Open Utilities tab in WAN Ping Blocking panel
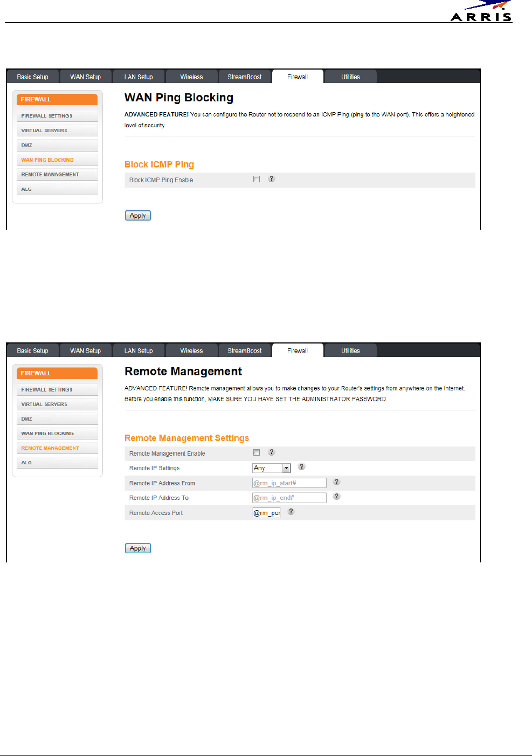 click(x=350, y=77)
